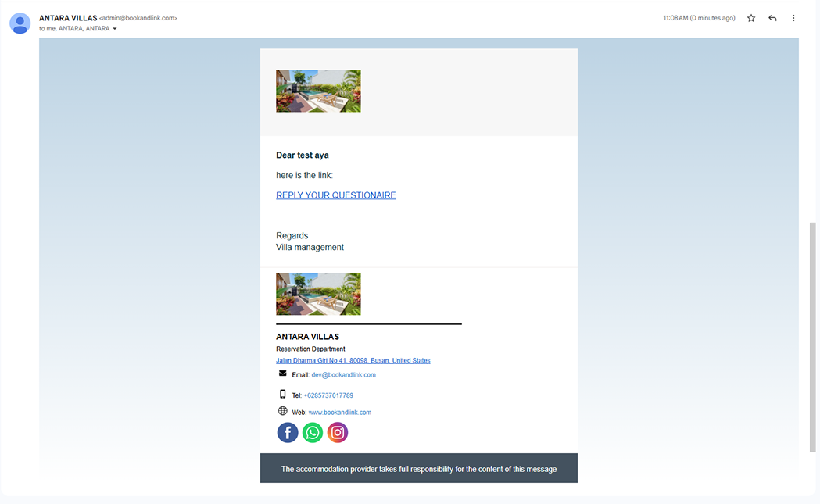
Task: Visit the www.bookandlink.com website link
Action: click(x=340, y=412)
